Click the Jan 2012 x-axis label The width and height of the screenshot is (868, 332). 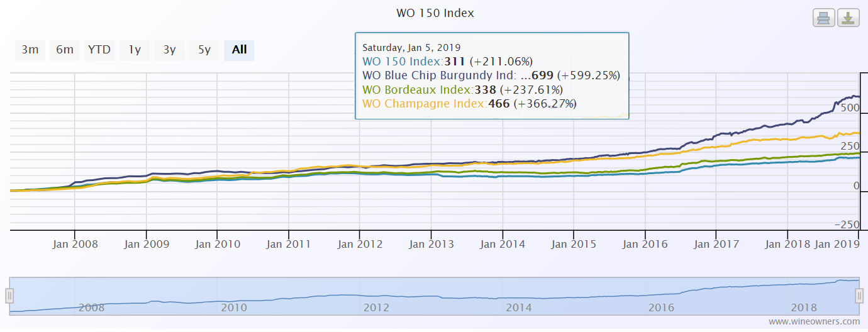click(x=360, y=244)
